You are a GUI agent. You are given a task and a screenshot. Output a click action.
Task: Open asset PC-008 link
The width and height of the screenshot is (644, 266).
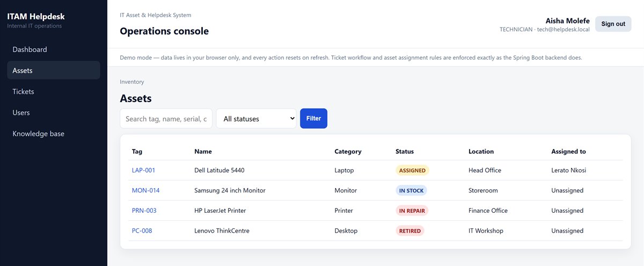142,231
